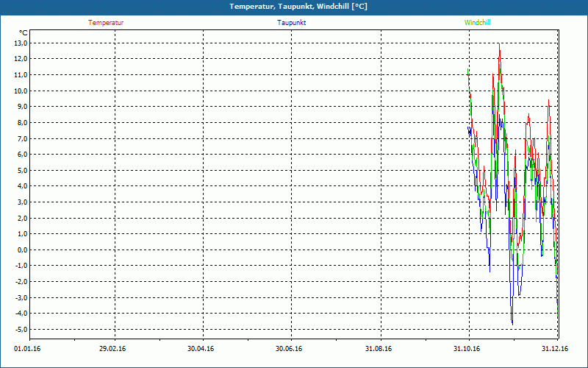Click the 7,0 y-axis value
588x368 pixels.
[23, 138]
